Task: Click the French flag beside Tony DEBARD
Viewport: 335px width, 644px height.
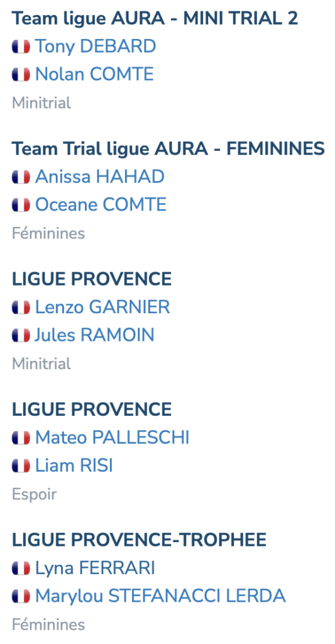Action: tap(21, 47)
